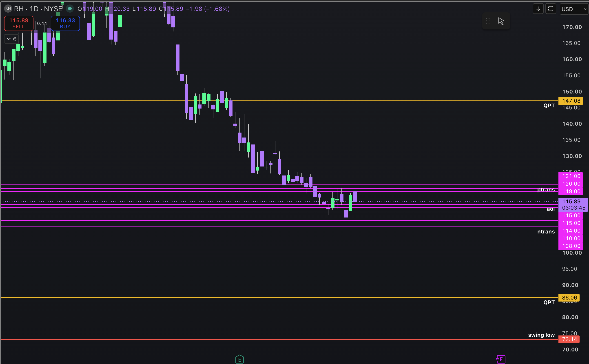Grab the floating toolbar drag handle

[487, 21]
